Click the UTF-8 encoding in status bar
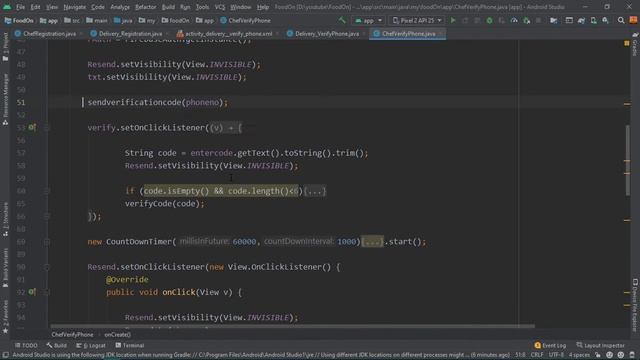 556,355
